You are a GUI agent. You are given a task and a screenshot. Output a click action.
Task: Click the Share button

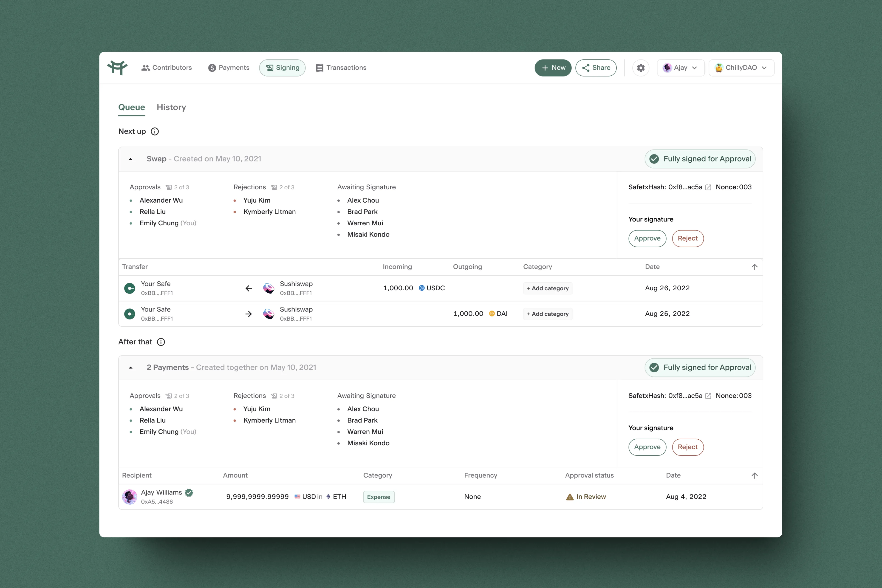tap(596, 68)
